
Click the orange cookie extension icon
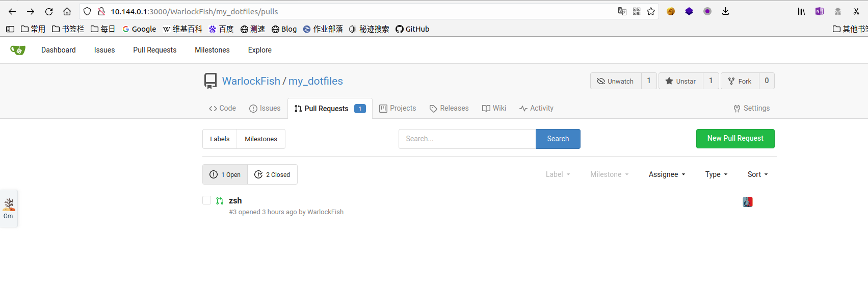click(x=671, y=11)
